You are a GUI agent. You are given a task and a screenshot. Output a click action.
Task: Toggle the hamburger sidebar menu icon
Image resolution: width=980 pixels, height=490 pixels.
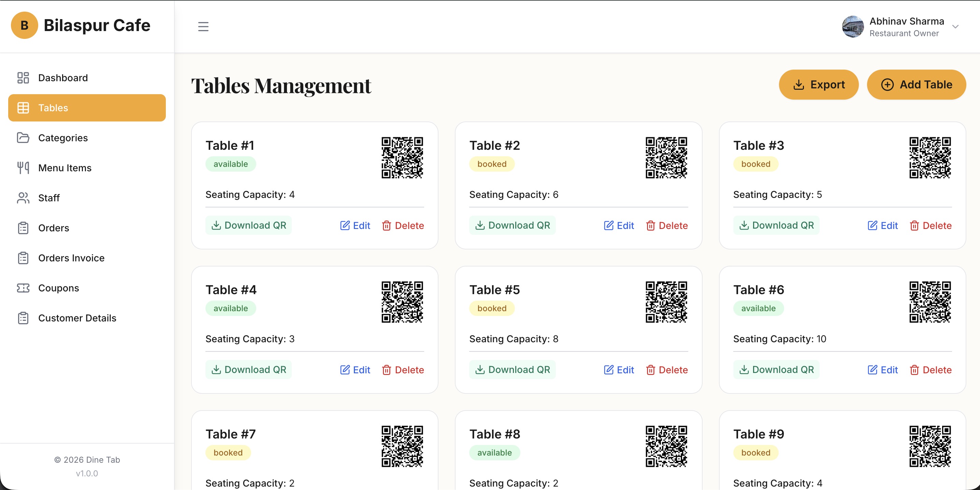pos(203,26)
